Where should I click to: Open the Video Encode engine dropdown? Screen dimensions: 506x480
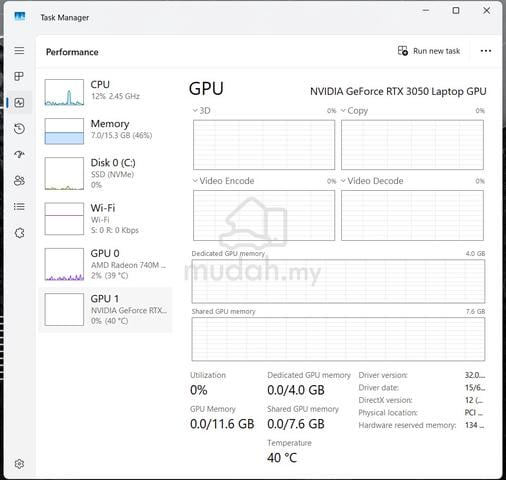pos(223,181)
